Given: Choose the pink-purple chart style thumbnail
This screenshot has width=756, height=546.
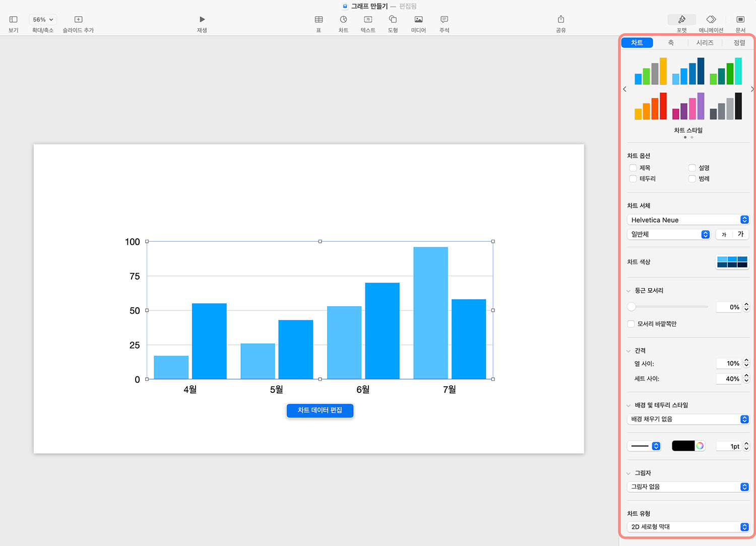Looking at the screenshot, I should [x=688, y=106].
